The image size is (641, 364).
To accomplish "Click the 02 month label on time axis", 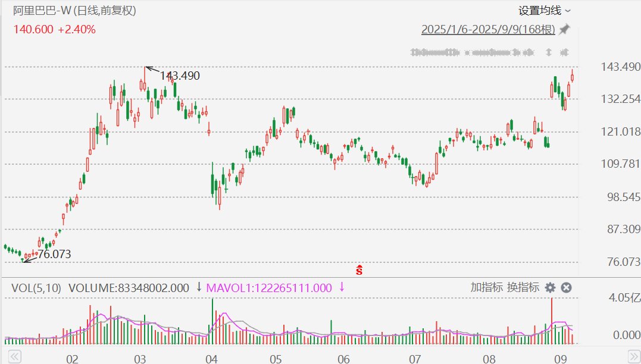I will click(x=72, y=359).
